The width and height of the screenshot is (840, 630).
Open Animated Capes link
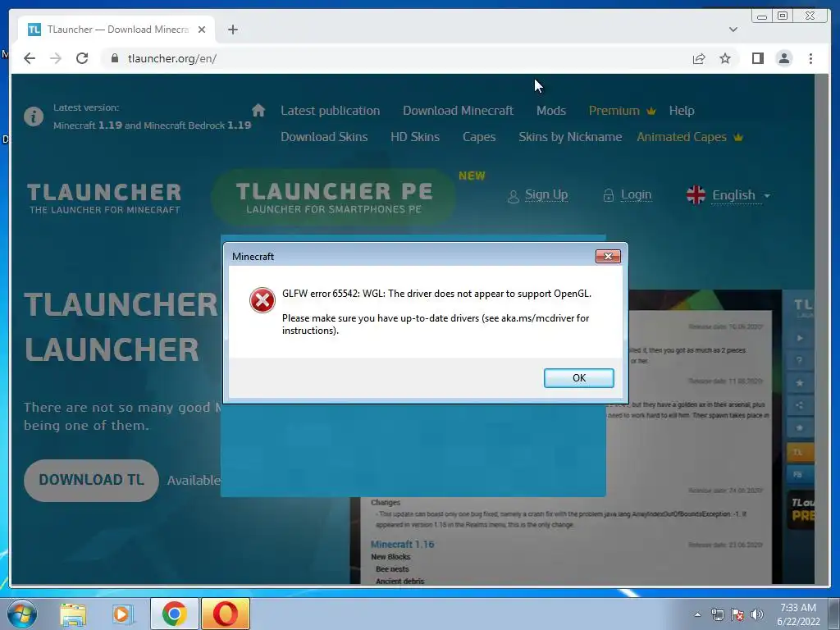click(x=689, y=137)
